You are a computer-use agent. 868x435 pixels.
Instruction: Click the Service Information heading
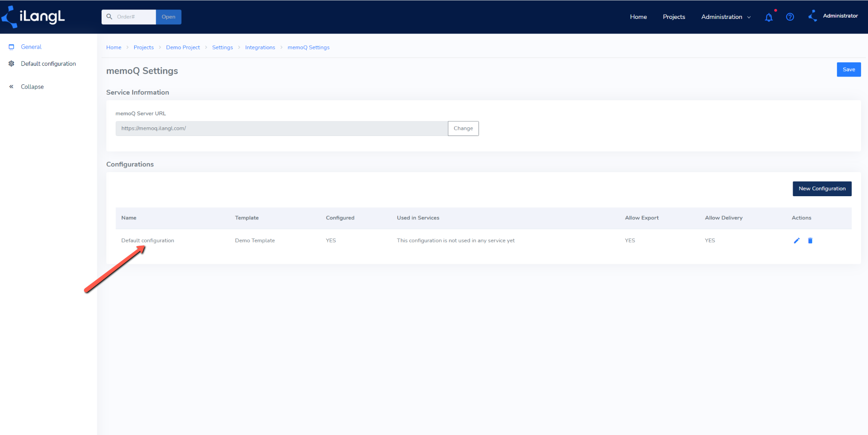click(137, 93)
